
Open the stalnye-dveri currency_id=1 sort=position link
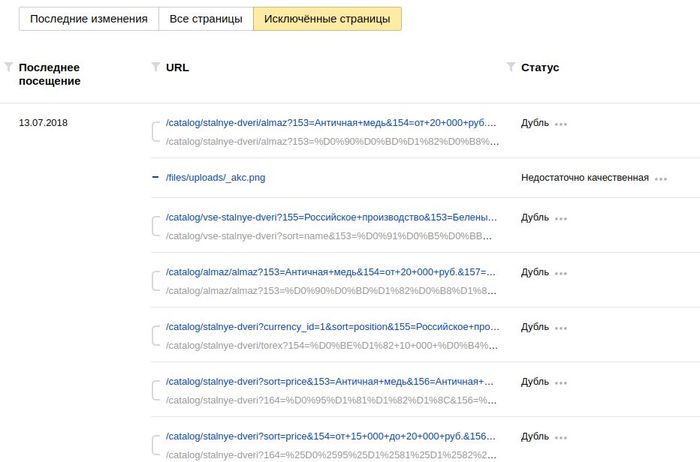(330, 327)
